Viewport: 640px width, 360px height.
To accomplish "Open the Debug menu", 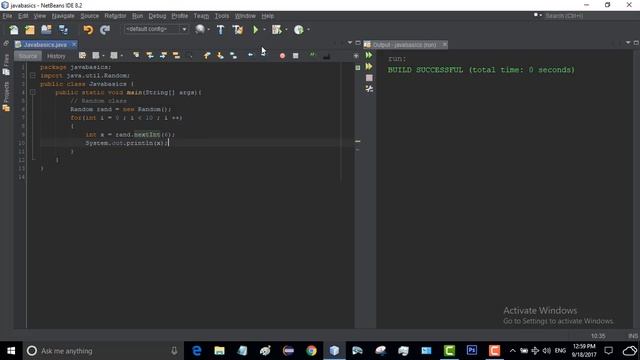I will (x=157, y=16).
